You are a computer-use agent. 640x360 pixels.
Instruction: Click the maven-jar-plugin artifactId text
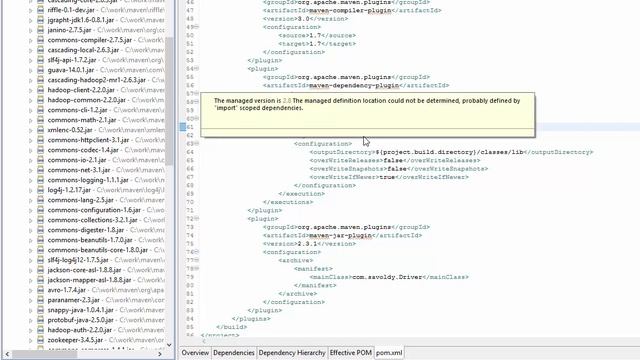pos(340,236)
